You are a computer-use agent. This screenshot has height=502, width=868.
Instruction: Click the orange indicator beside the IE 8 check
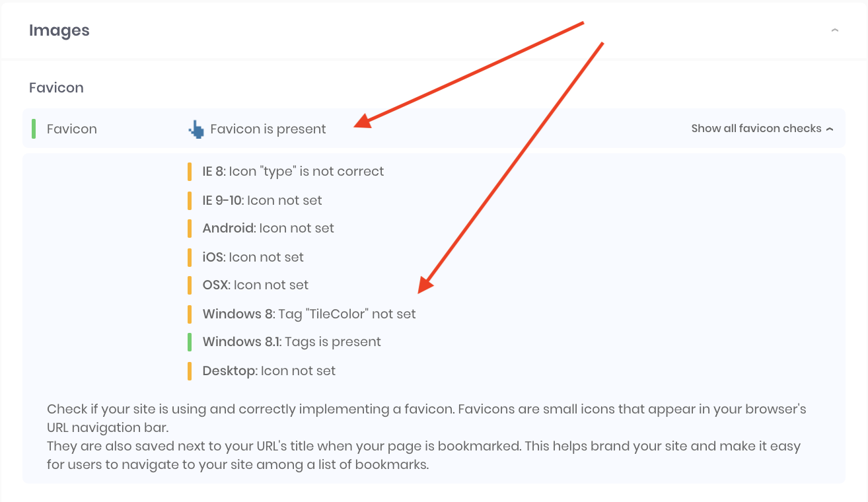(190, 171)
